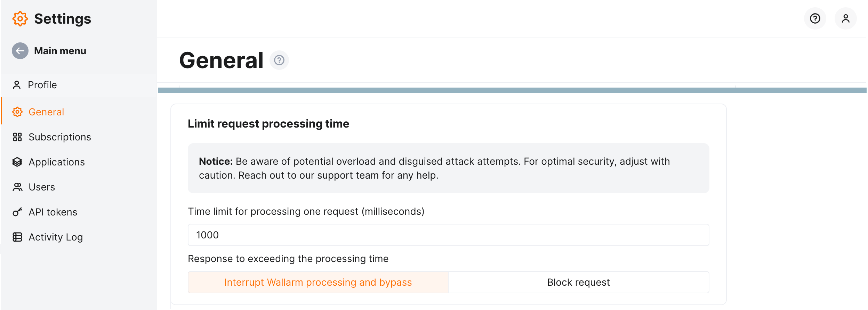Click the Applications stack icon

[x=17, y=162]
